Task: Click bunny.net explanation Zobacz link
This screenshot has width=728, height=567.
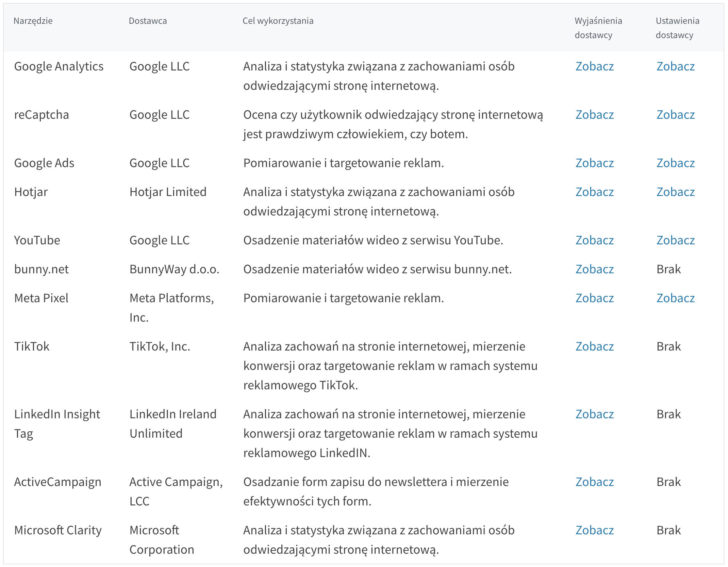Action: coord(594,269)
